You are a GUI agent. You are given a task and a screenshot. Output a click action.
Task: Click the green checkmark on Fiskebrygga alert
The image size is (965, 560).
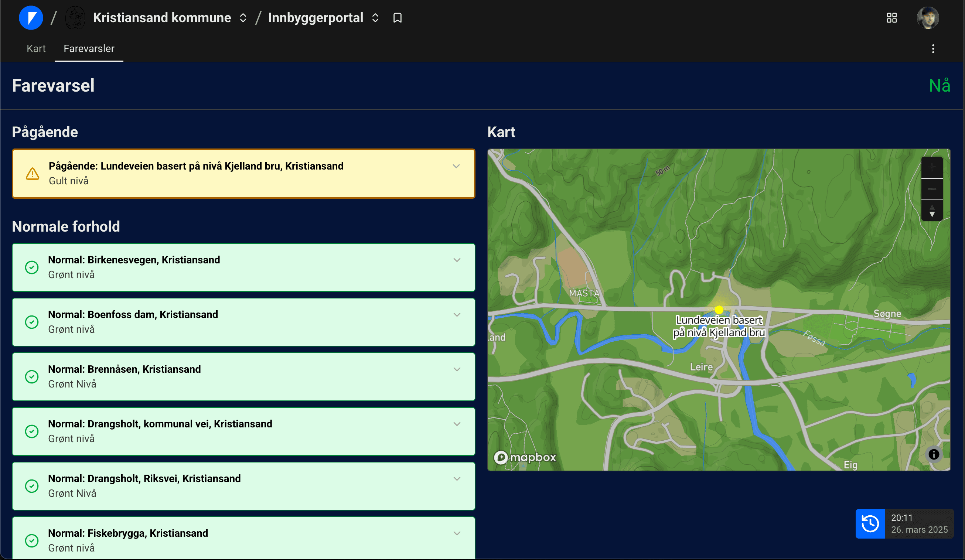(x=32, y=540)
